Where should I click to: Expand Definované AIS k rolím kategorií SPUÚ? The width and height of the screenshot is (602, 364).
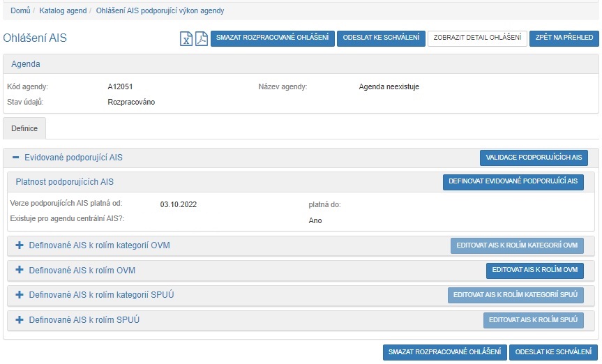coord(20,295)
